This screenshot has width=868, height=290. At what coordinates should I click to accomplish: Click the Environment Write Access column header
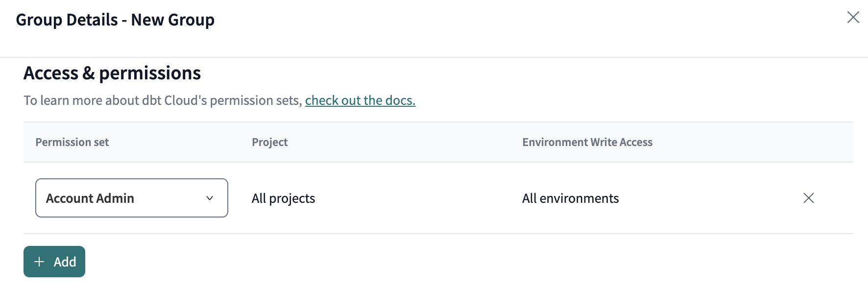tap(587, 142)
